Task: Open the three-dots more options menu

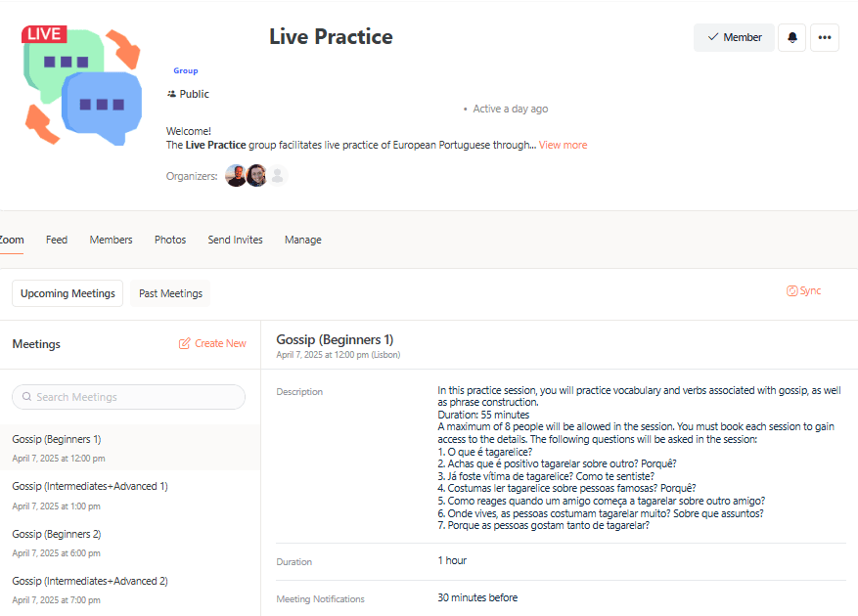Action: tap(825, 38)
